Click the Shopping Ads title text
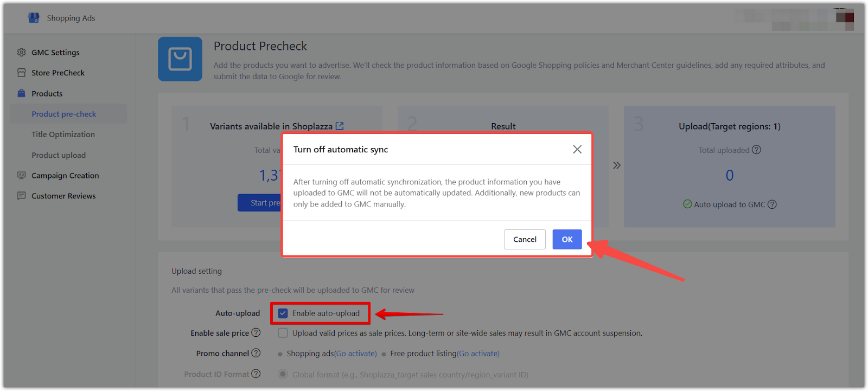Viewport: 868px width, 391px height. click(71, 18)
